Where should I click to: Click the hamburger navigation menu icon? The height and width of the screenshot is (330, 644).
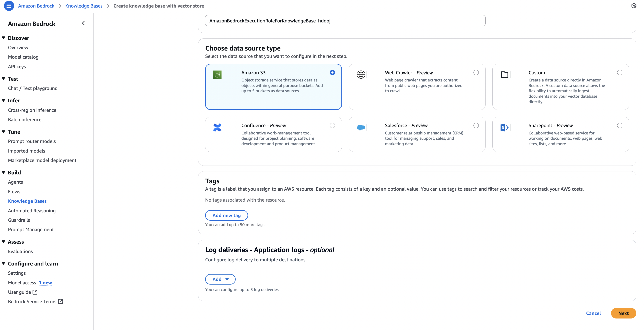pos(9,6)
